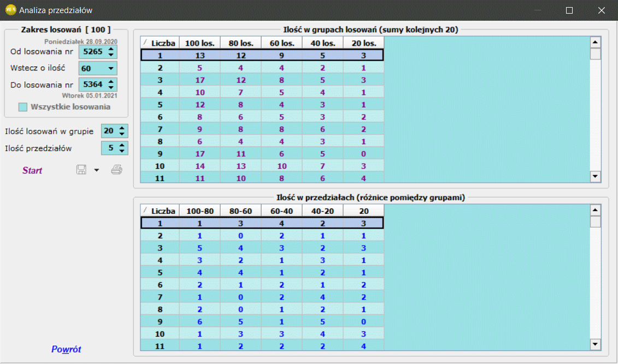Select number 5's 100 los. cell showing 12
Screen dimensions: 618x364
coord(200,105)
